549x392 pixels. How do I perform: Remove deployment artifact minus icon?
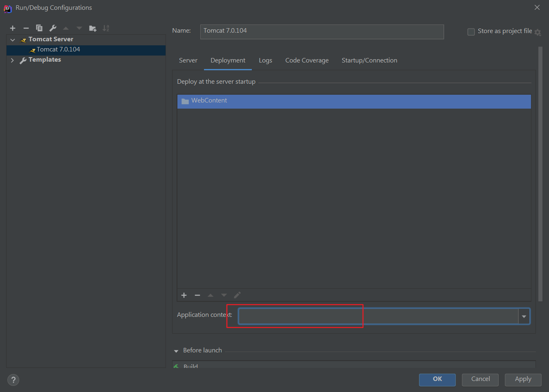tap(197, 295)
